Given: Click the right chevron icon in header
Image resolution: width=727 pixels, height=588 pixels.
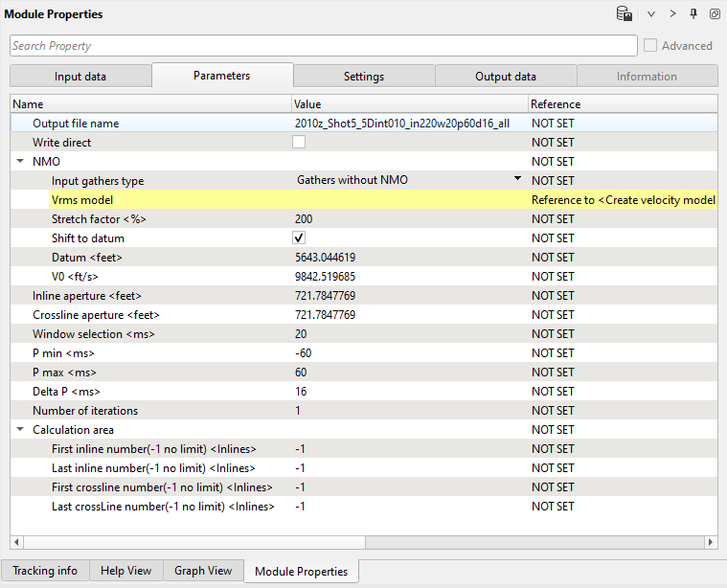Looking at the screenshot, I should pyautogui.click(x=673, y=14).
